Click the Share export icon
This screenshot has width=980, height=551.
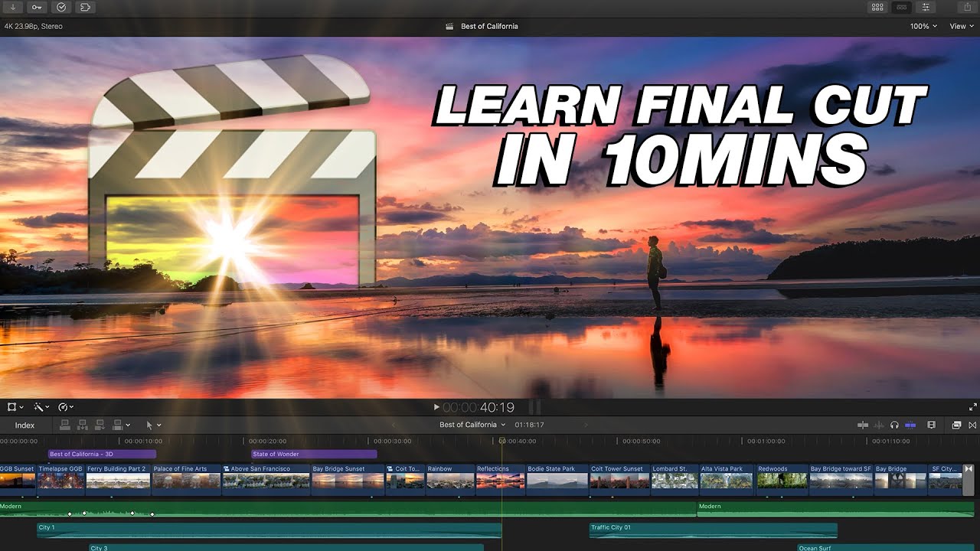point(967,7)
